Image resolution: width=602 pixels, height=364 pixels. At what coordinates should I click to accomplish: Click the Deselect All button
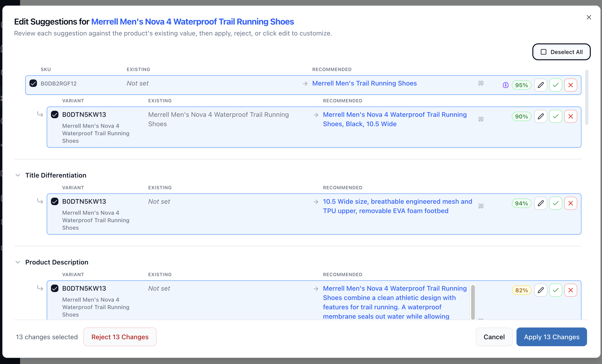[561, 52]
